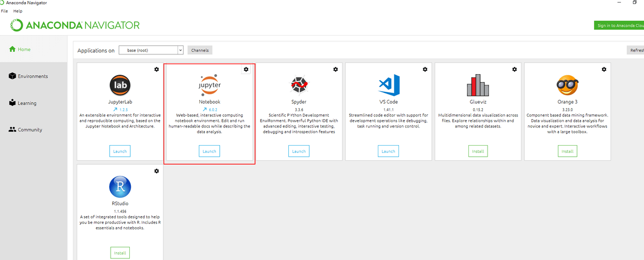Open the Help menu
The height and width of the screenshot is (260, 644).
click(x=18, y=11)
